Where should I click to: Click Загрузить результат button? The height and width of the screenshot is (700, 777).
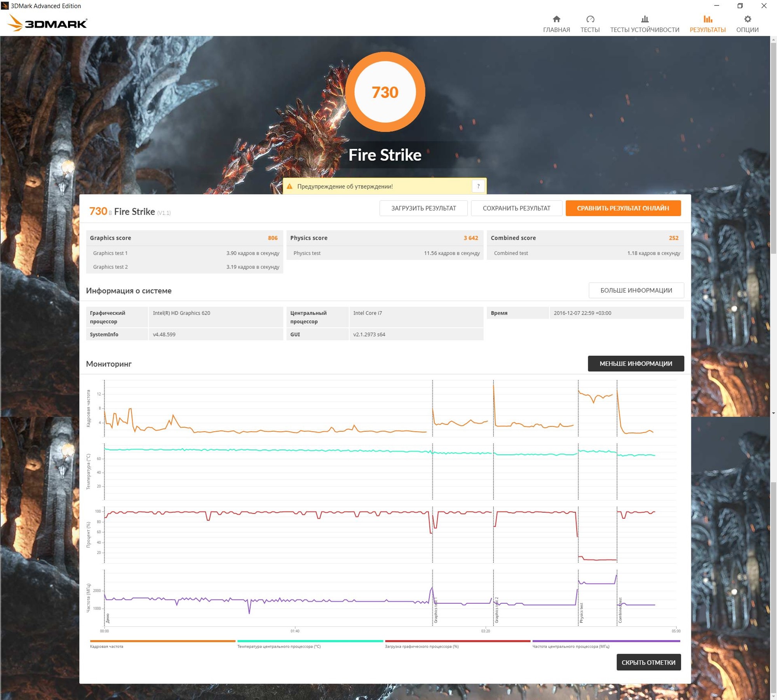(x=423, y=208)
